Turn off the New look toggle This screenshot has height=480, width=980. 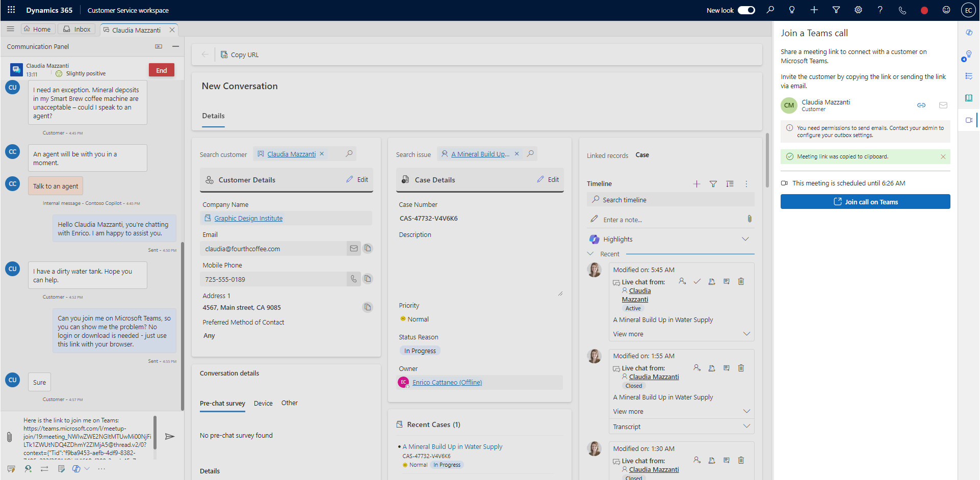pos(746,10)
